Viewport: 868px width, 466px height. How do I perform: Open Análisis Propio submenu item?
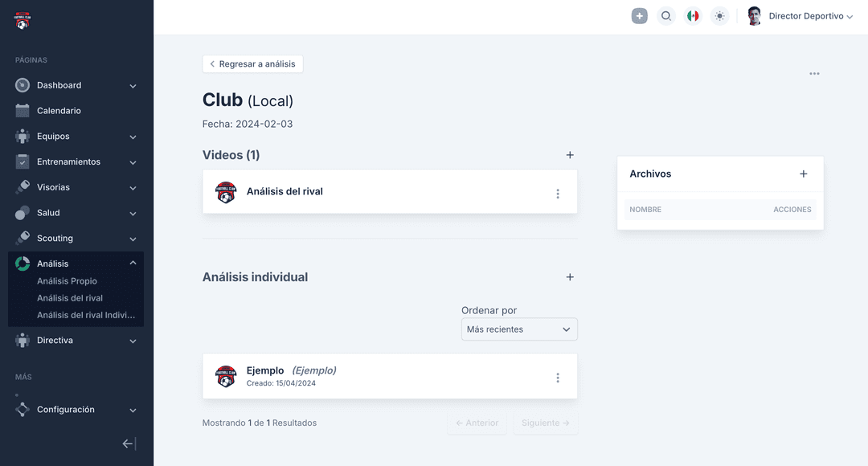pyautogui.click(x=67, y=281)
